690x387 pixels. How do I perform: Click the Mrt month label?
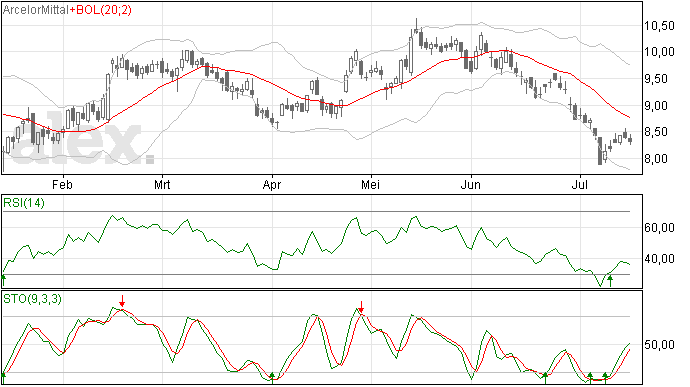pos(162,184)
